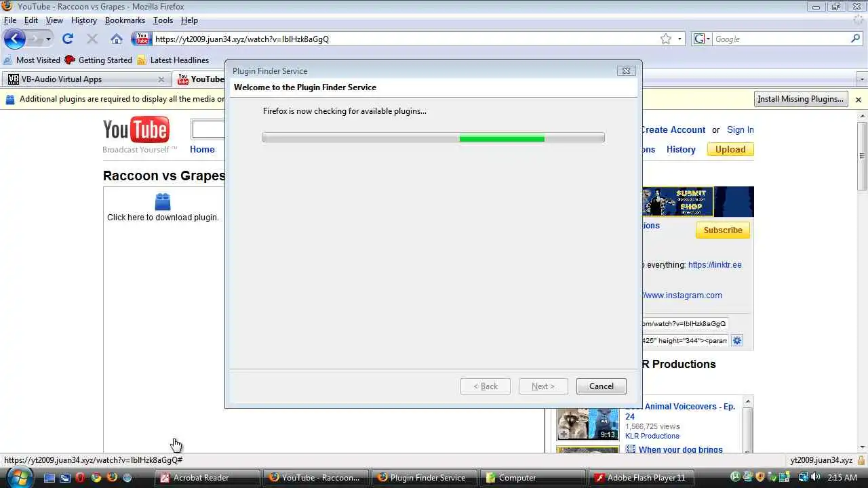The image size is (868, 488).
Task: Click Switch Between Windows quick launch icon
Action: (x=65, y=478)
